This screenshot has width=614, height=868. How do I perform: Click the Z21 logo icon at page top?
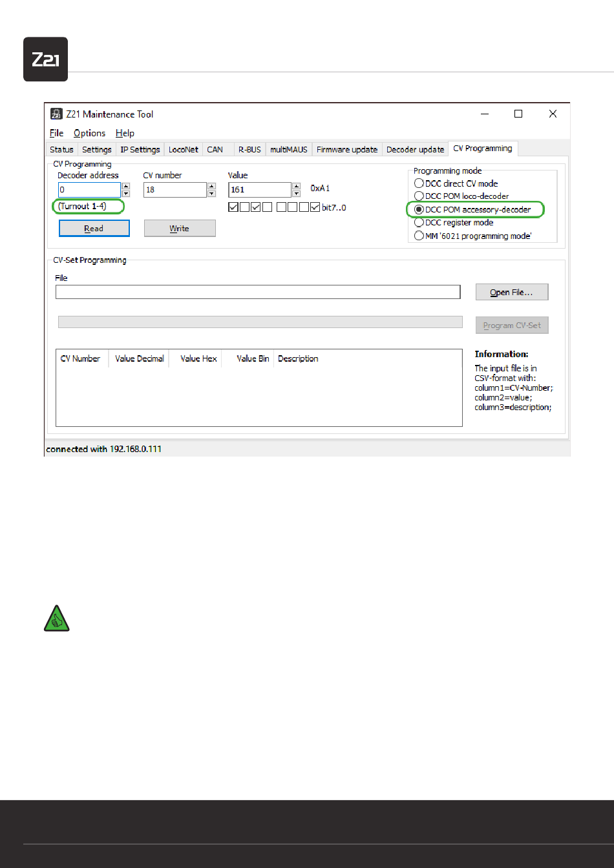click(x=45, y=59)
